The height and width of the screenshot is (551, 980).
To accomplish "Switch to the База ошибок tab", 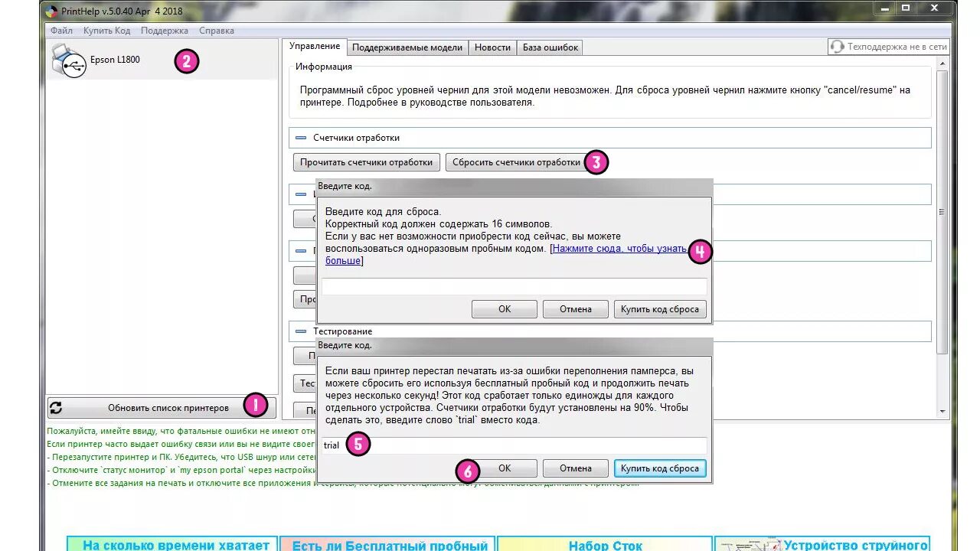I will [550, 47].
